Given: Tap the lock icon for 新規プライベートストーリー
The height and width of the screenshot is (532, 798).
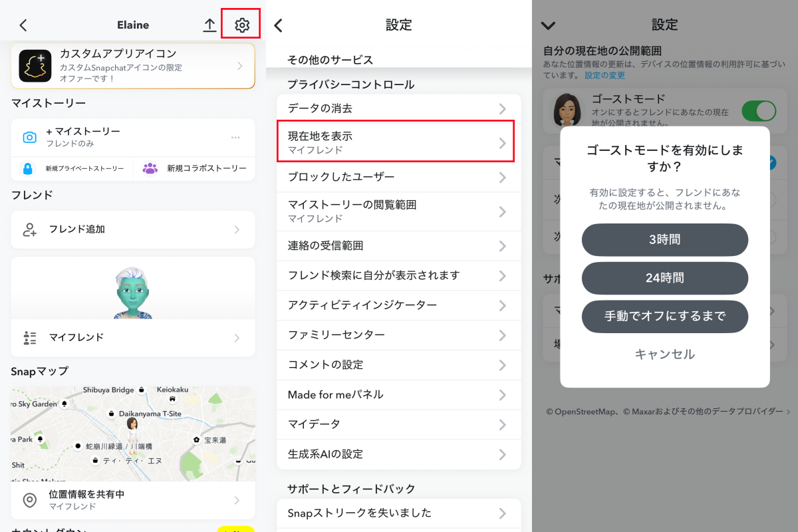Looking at the screenshot, I should pyautogui.click(x=28, y=168).
